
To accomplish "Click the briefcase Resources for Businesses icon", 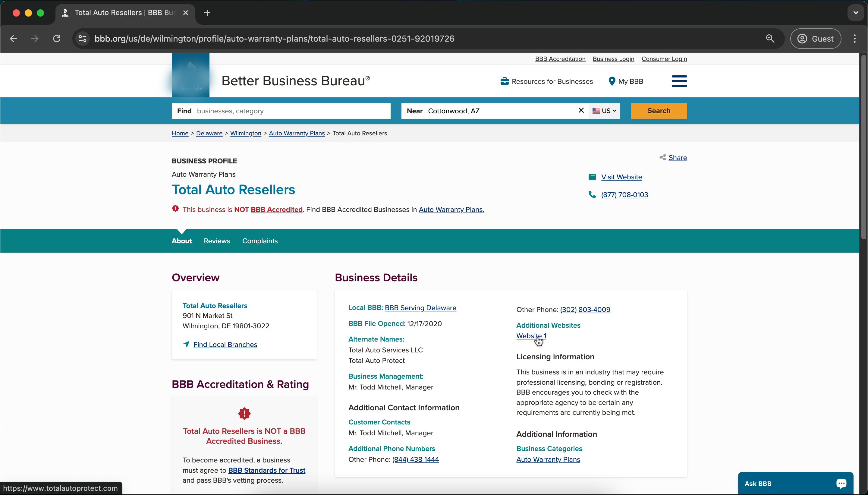I will pyautogui.click(x=504, y=81).
